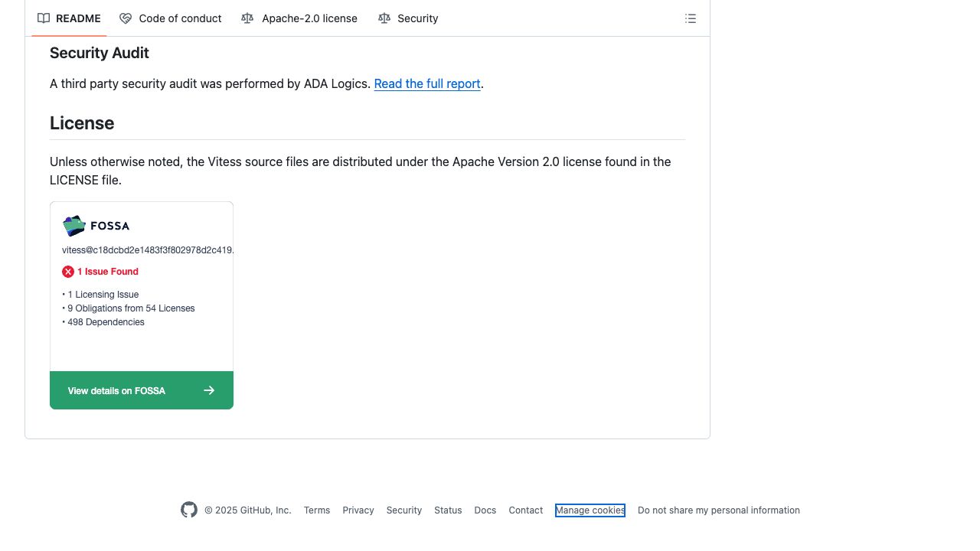Screen dimensions: 980x551
Task: Open the Docs footer link
Action: (485, 510)
